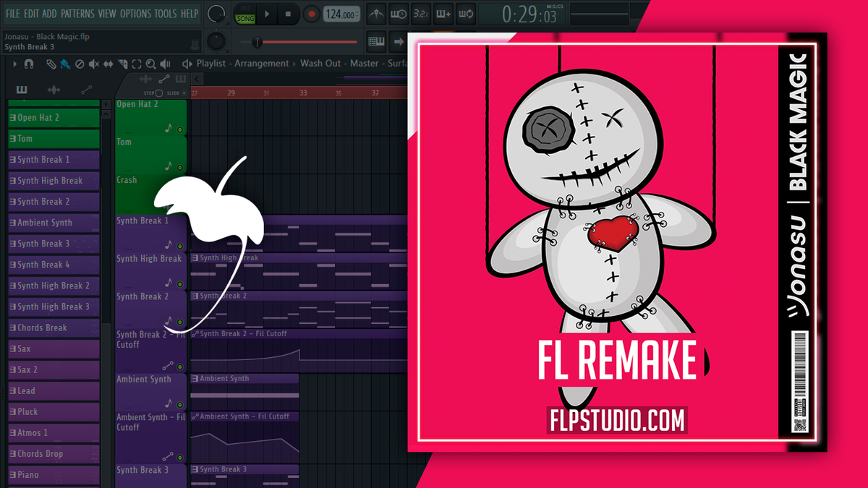Activate the Zoom tool in the Playlist
The height and width of the screenshot is (488, 868).
152,64
